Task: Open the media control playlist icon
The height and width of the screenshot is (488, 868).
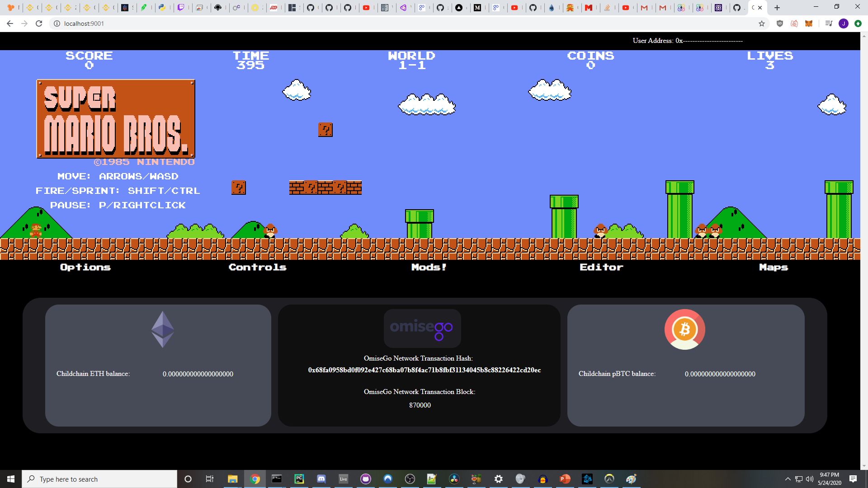Action: coord(829,23)
